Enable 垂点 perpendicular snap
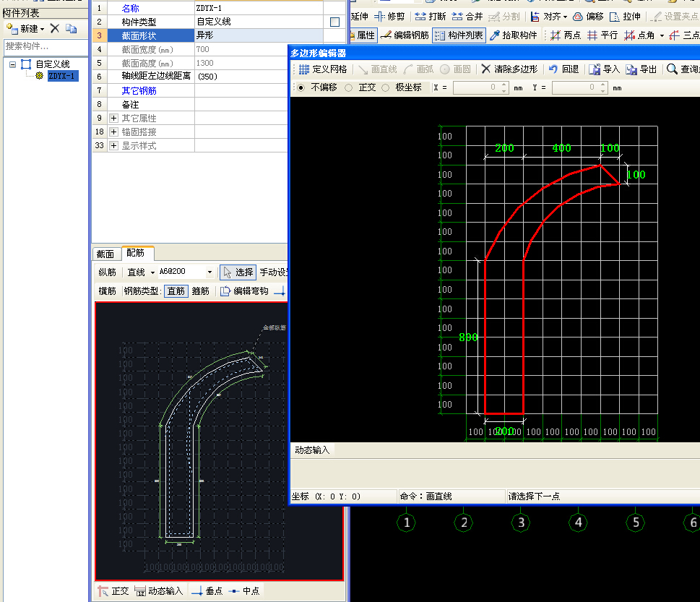The image size is (700, 602). tap(207, 591)
